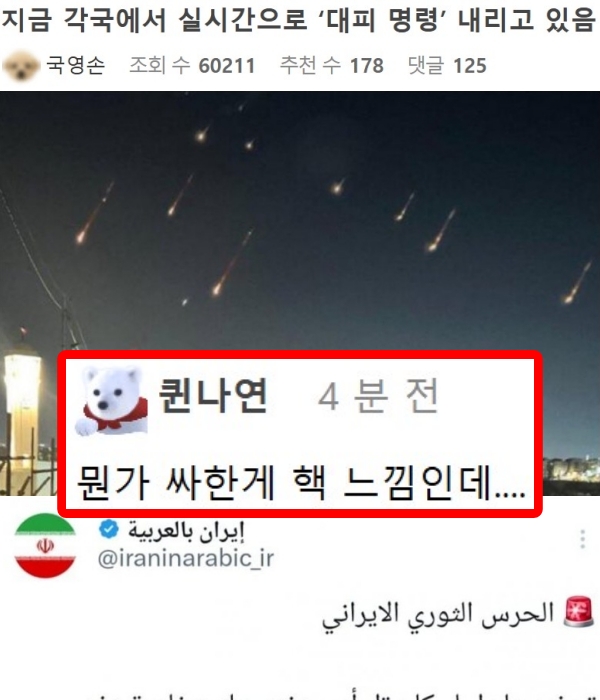Open the 국영손 author name link
Screen dimensions: 600x700
pyautogui.click(x=76, y=65)
